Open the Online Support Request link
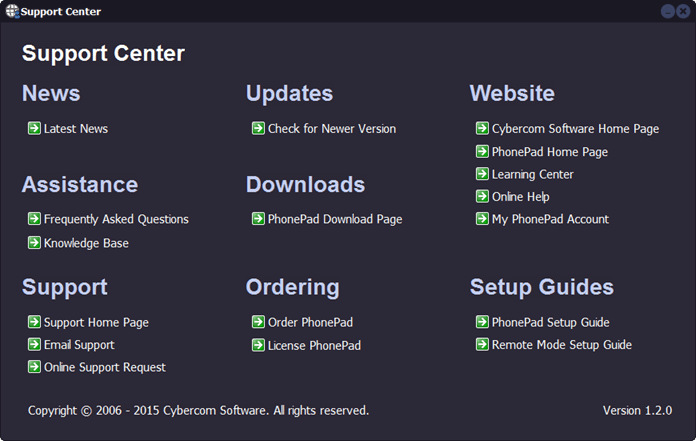Viewport: 696px width, 441px height. point(105,367)
